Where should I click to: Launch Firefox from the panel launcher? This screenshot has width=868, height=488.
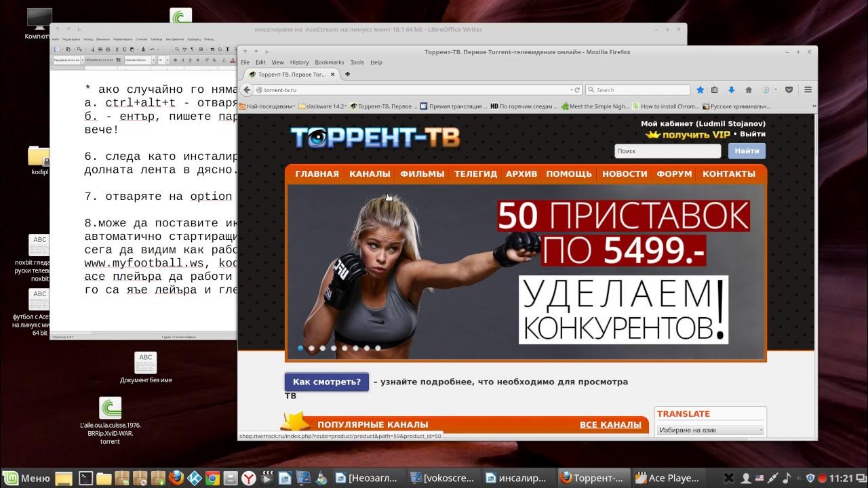click(176, 478)
